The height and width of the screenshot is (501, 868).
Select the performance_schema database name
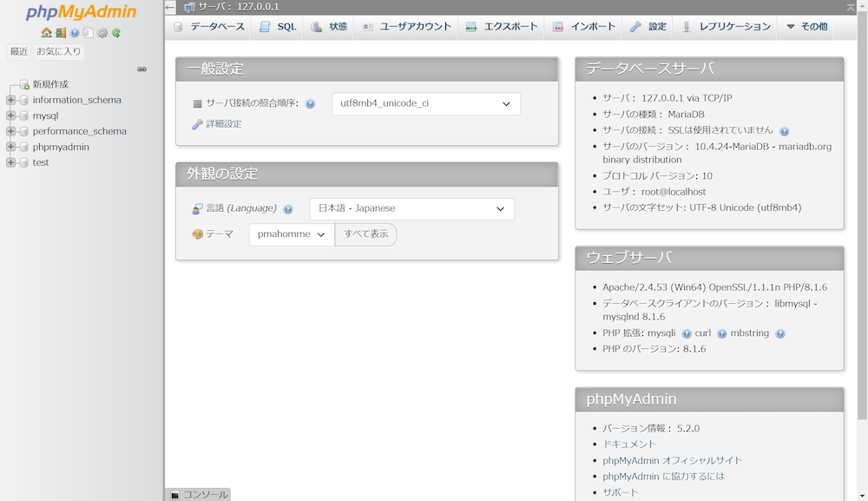(x=79, y=131)
